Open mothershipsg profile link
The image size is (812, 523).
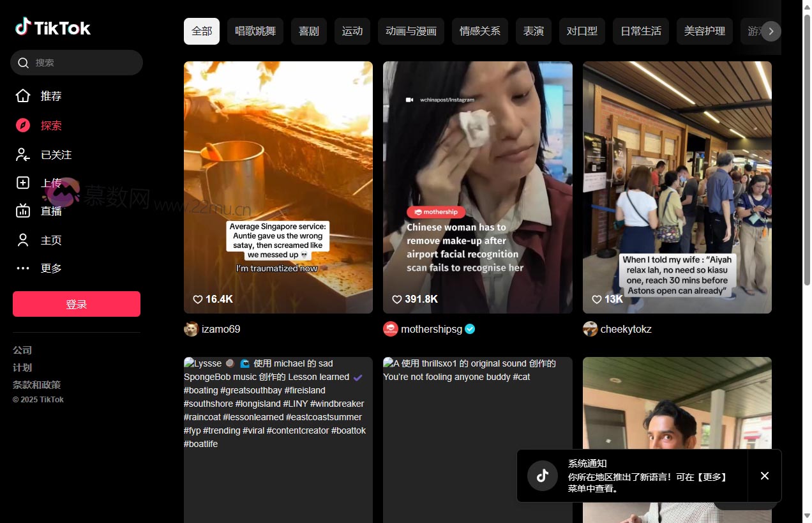(x=431, y=329)
